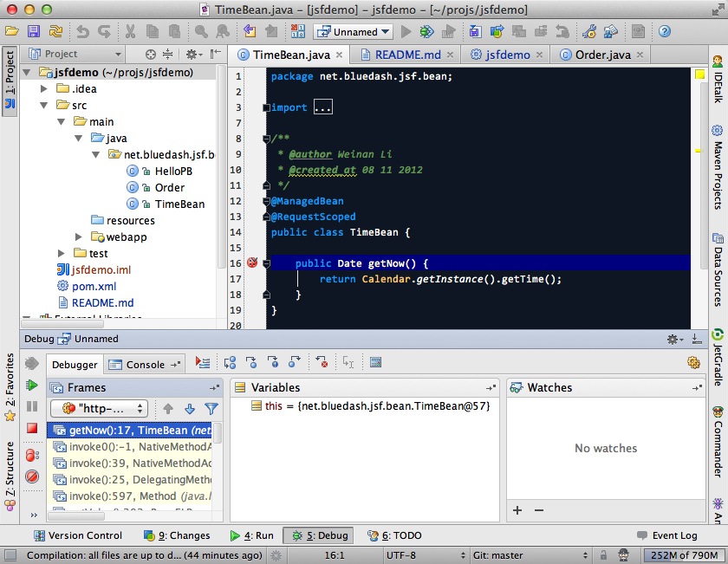Image resolution: width=728 pixels, height=564 pixels.
Task: Expand the webapp folder in project tree
Action: point(78,237)
